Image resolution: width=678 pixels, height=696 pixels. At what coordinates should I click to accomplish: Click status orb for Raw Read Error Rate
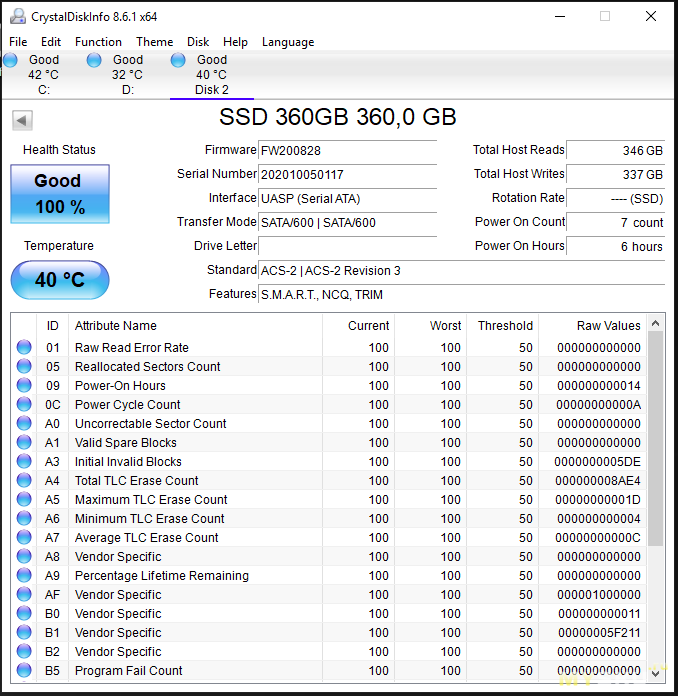click(x=24, y=347)
